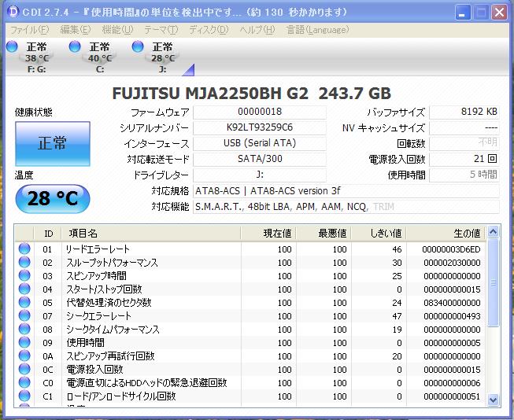Click the CrystalDiskInfo title bar app icon
Image resolution: width=514 pixels, height=420 pixels.
tap(12, 12)
